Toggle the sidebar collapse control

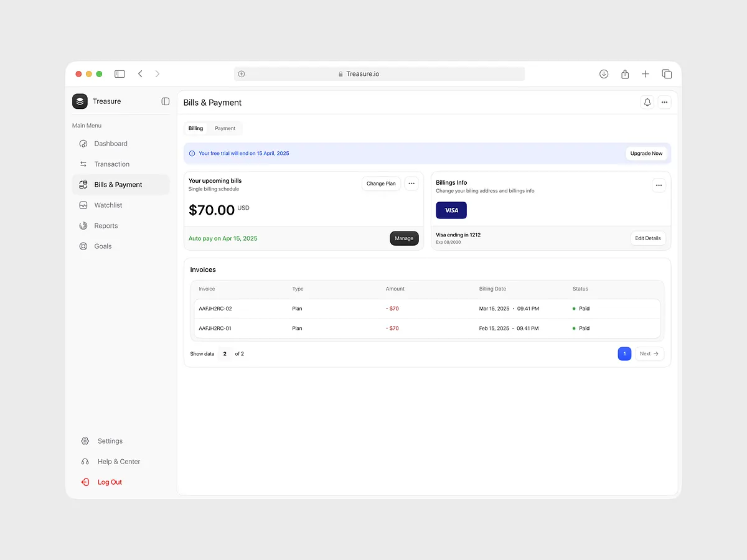pos(164,101)
